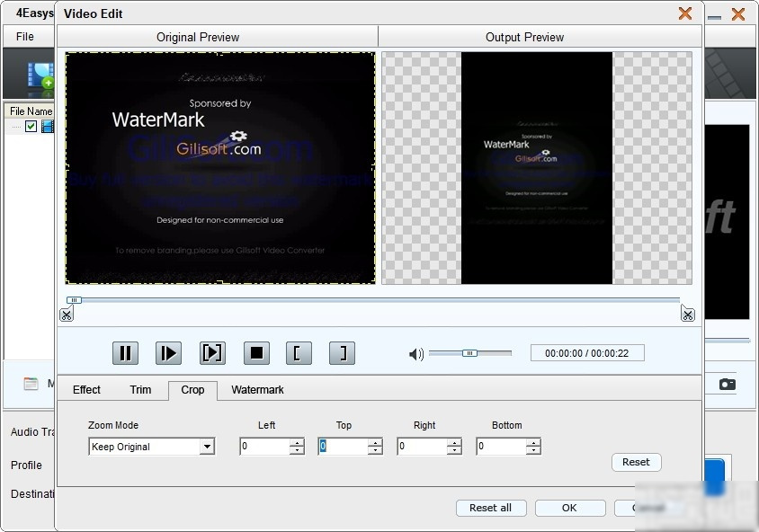This screenshot has height=532, width=759.
Task: Click the 00:00:00 / 00:00:22 time display
Action: coord(587,353)
